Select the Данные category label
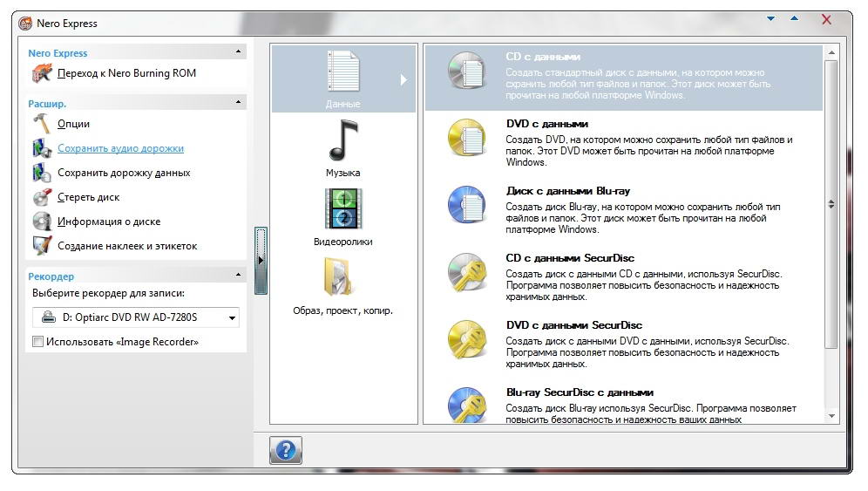Screen dimensions: 868x491 tap(343, 104)
